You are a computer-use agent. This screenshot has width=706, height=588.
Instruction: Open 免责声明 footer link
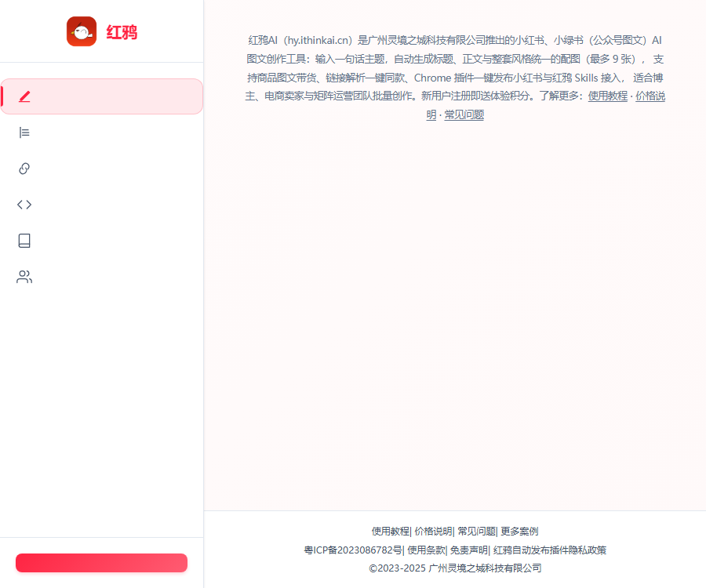[x=469, y=550]
